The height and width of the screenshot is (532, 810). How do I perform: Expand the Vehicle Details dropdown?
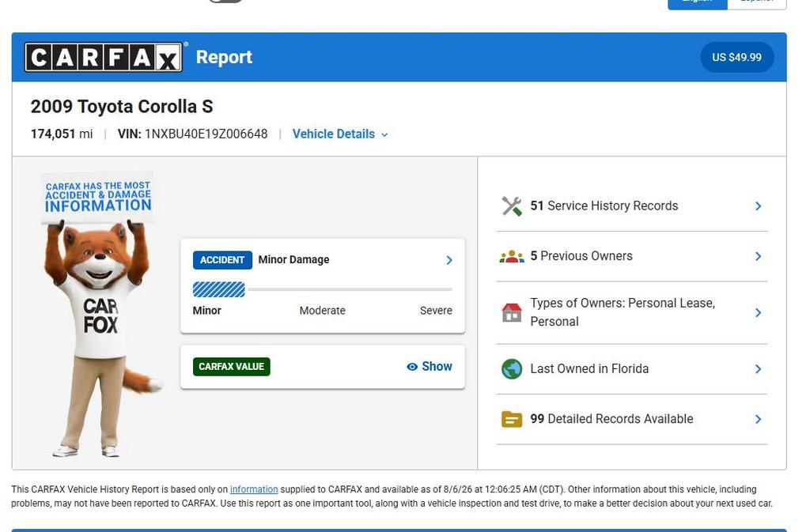coord(340,134)
